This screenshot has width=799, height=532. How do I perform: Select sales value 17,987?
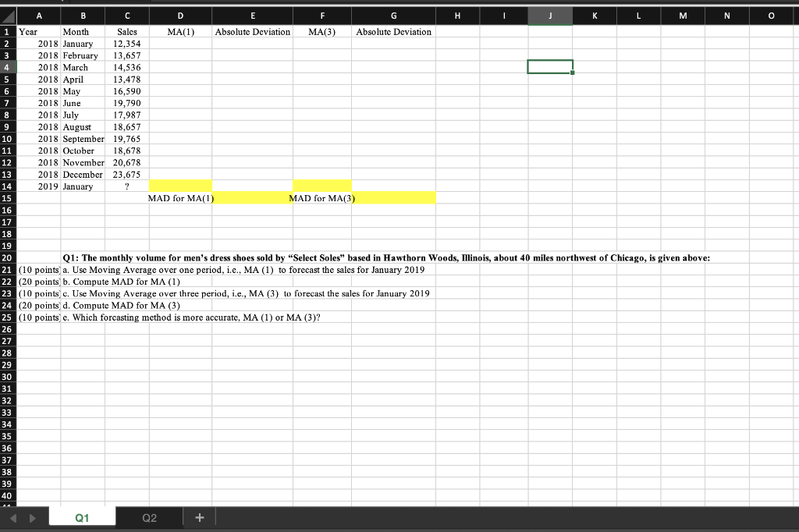(127, 115)
